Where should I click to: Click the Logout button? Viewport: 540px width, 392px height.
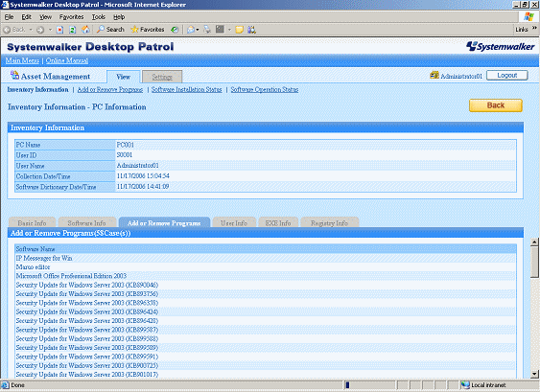(x=507, y=76)
